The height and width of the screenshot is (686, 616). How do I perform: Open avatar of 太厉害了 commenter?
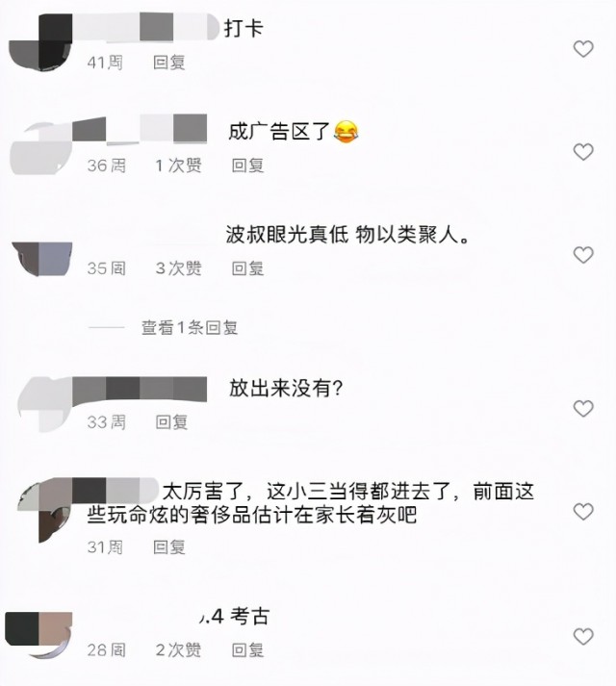click(44, 510)
